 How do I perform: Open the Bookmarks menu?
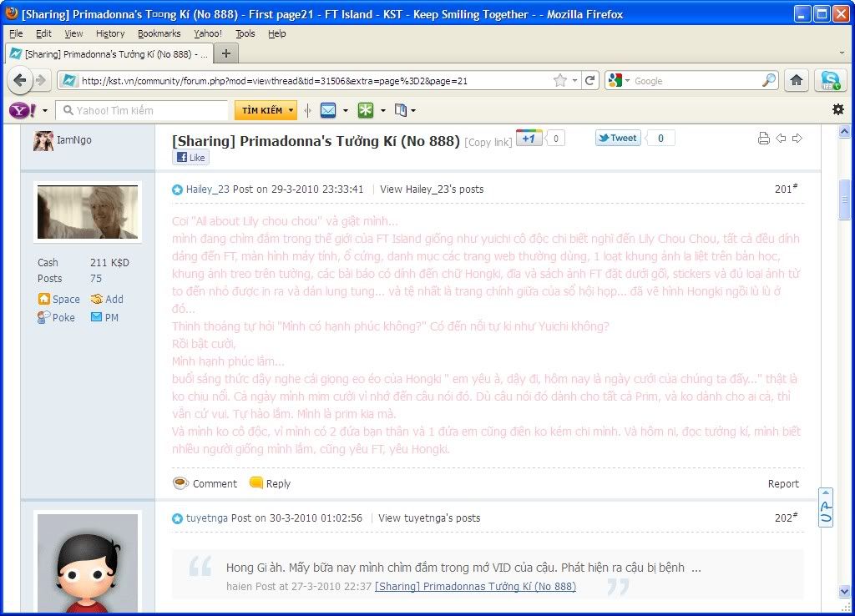tap(159, 33)
